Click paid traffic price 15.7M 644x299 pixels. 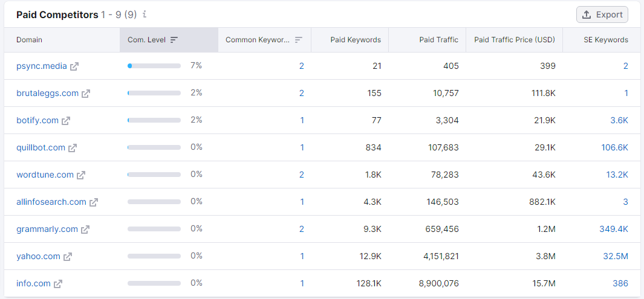[x=544, y=283]
